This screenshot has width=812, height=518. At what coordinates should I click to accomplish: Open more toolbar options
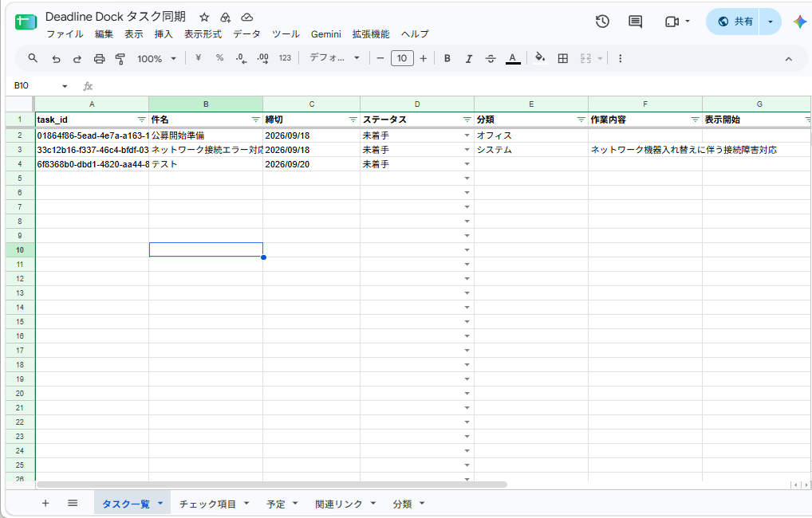[621, 58]
